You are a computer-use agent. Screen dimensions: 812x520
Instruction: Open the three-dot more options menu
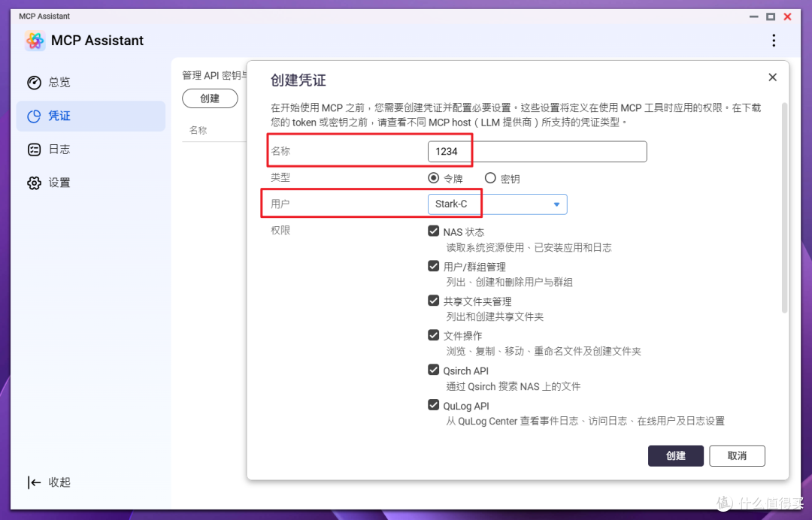[x=774, y=41]
